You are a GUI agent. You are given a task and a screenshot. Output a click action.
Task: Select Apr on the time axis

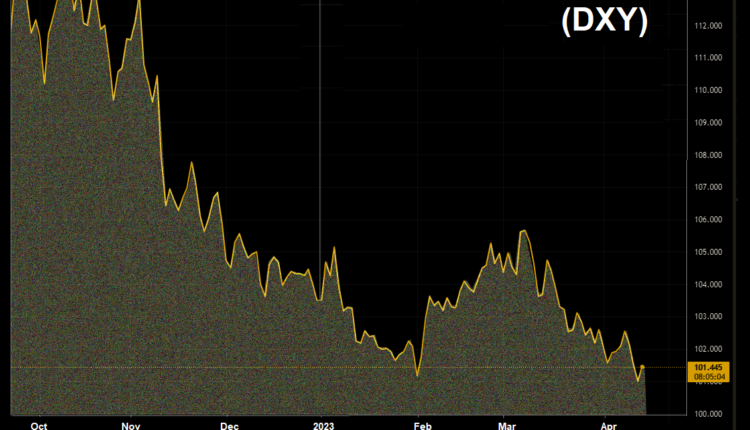(609, 424)
